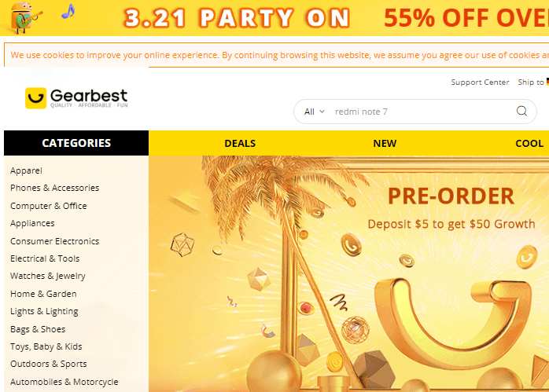Open Watches & Jewelry category
549x392 pixels.
pos(48,276)
